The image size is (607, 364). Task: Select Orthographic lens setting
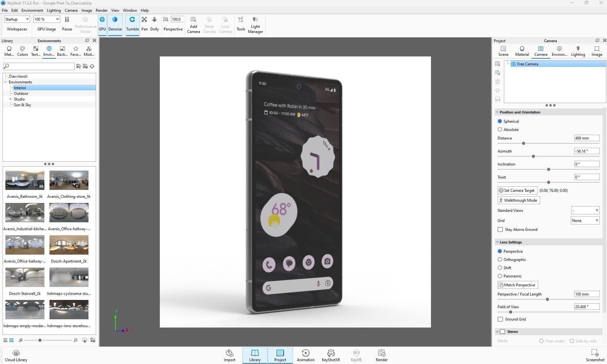coord(500,259)
